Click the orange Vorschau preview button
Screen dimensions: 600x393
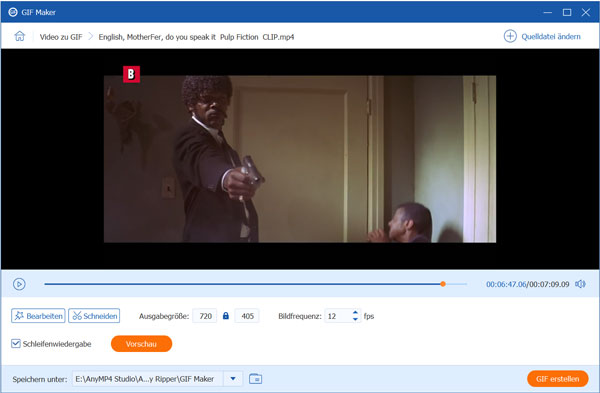(x=142, y=344)
